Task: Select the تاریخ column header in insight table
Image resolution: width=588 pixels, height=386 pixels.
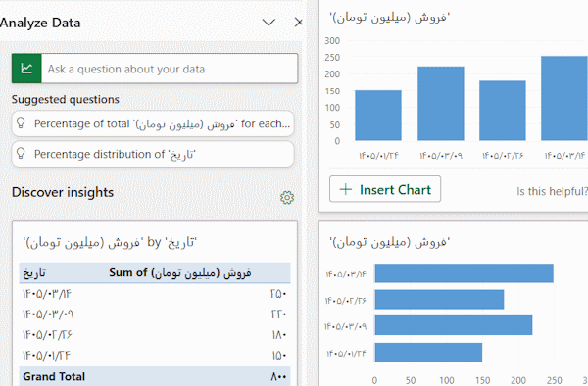Action: coord(34,272)
